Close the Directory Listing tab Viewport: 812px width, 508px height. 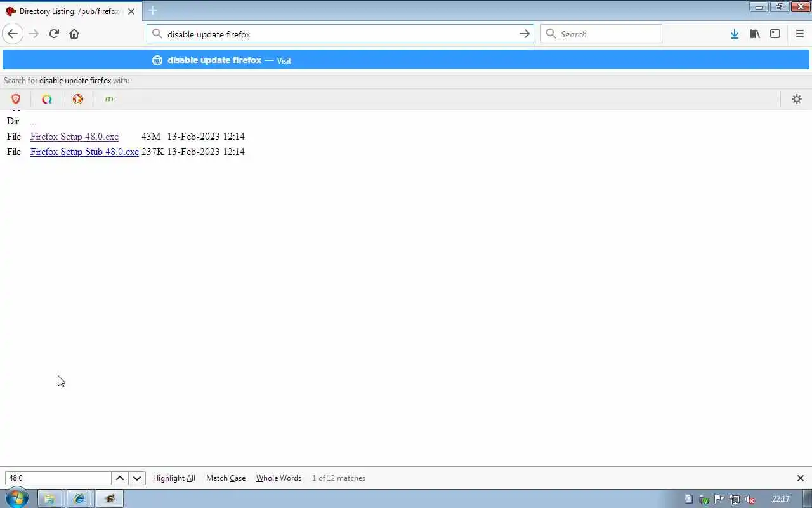131,11
